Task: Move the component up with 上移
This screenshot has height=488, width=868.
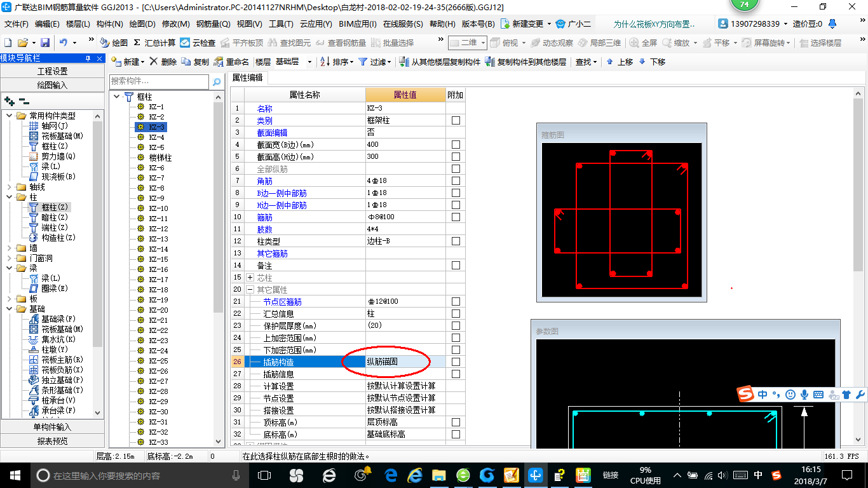Action: pos(620,62)
